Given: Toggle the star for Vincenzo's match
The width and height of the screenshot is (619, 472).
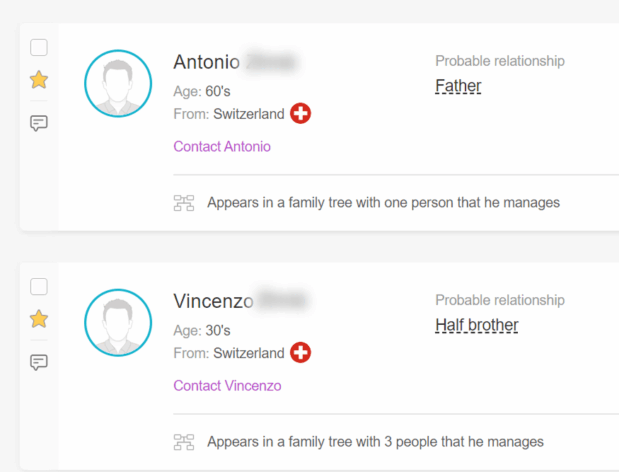Looking at the screenshot, I should [x=39, y=319].
